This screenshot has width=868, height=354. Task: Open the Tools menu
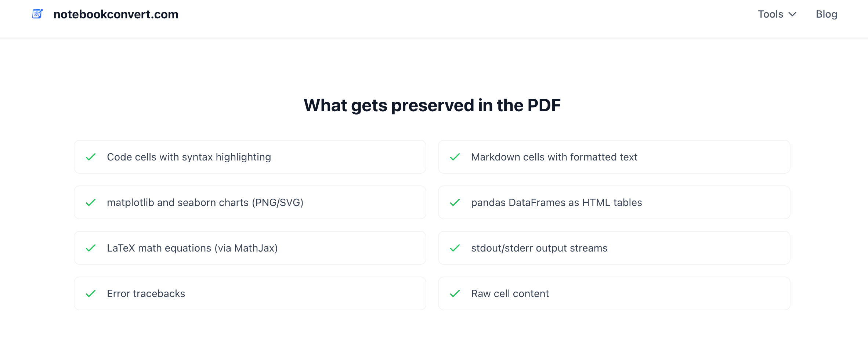tap(771, 14)
